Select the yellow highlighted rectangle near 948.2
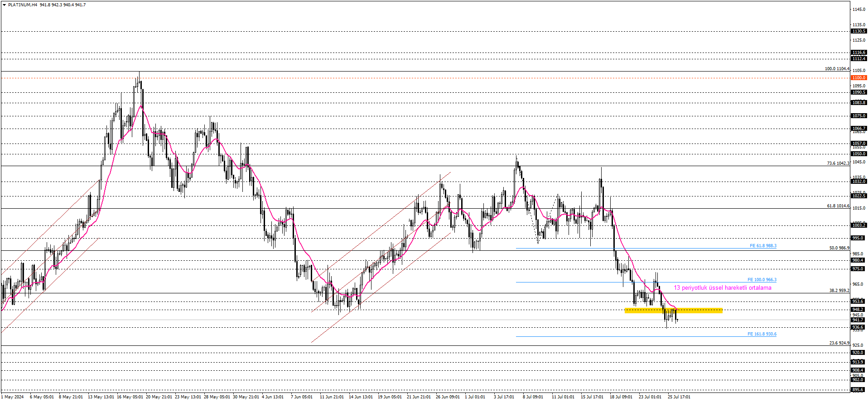The image size is (868, 402). click(674, 311)
